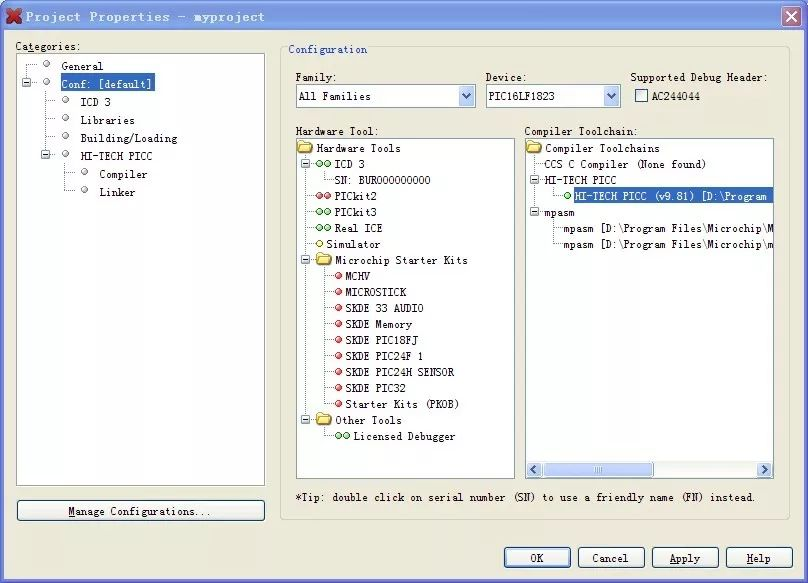Select SN: BUR000000000 serial number

click(382, 180)
